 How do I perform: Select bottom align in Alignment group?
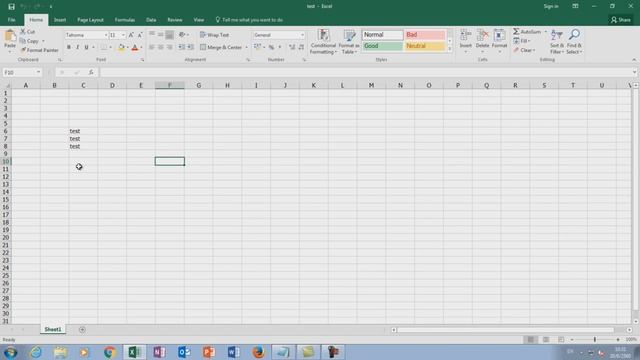click(x=169, y=35)
